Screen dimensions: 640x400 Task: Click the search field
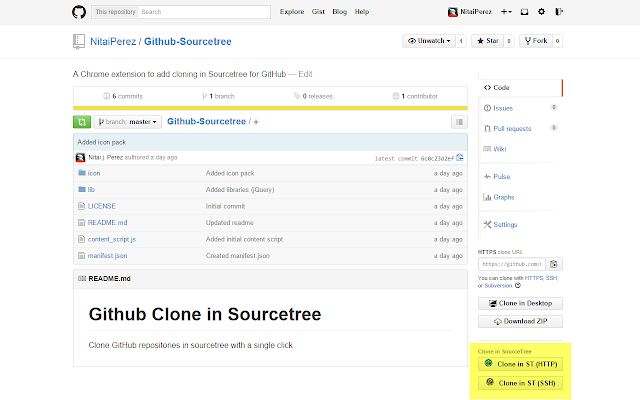204,12
